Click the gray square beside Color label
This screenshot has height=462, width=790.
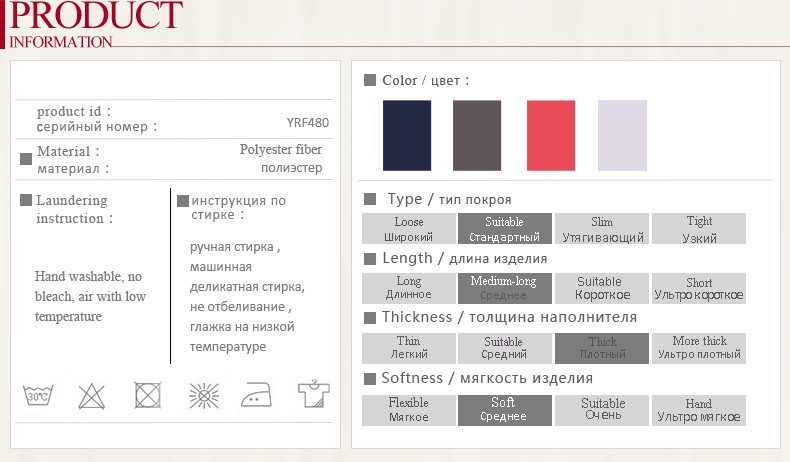pyautogui.click(x=370, y=80)
